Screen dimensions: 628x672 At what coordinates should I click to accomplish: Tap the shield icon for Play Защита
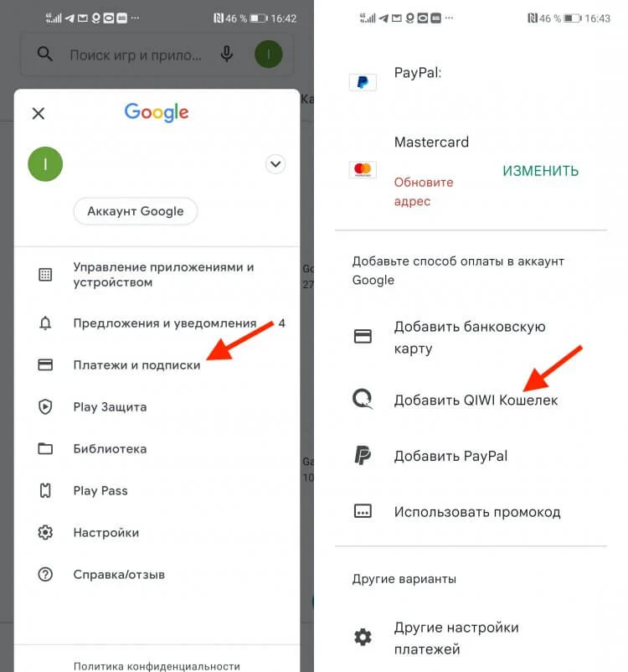pyautogui.click(x=45, y=406)
